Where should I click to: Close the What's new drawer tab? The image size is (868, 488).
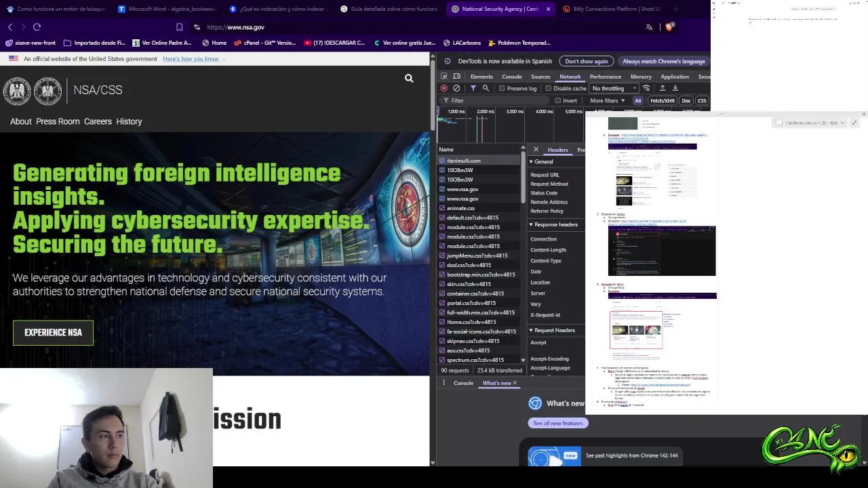pos(515,383)
